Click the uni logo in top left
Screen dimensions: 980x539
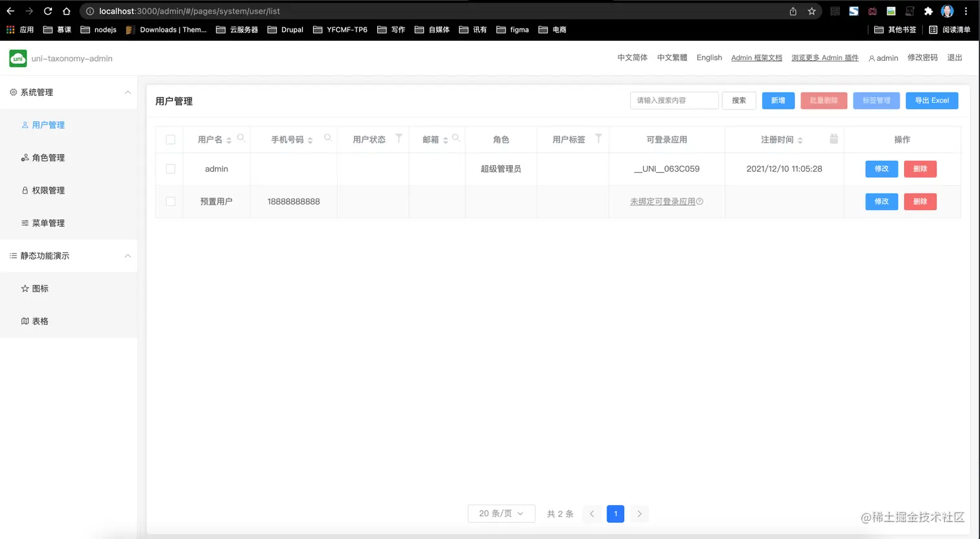[x=17, y=58]
